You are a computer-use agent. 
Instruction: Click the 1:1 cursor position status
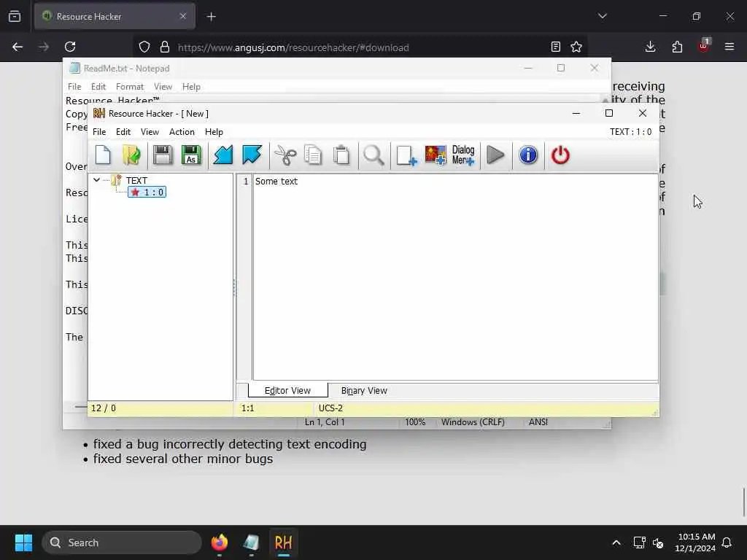(248, 408)
